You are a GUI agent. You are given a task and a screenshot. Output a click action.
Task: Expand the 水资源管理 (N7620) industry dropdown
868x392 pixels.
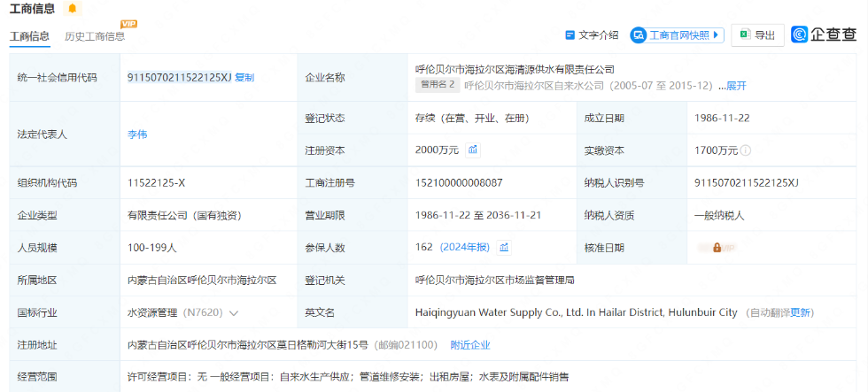point(234,312)
